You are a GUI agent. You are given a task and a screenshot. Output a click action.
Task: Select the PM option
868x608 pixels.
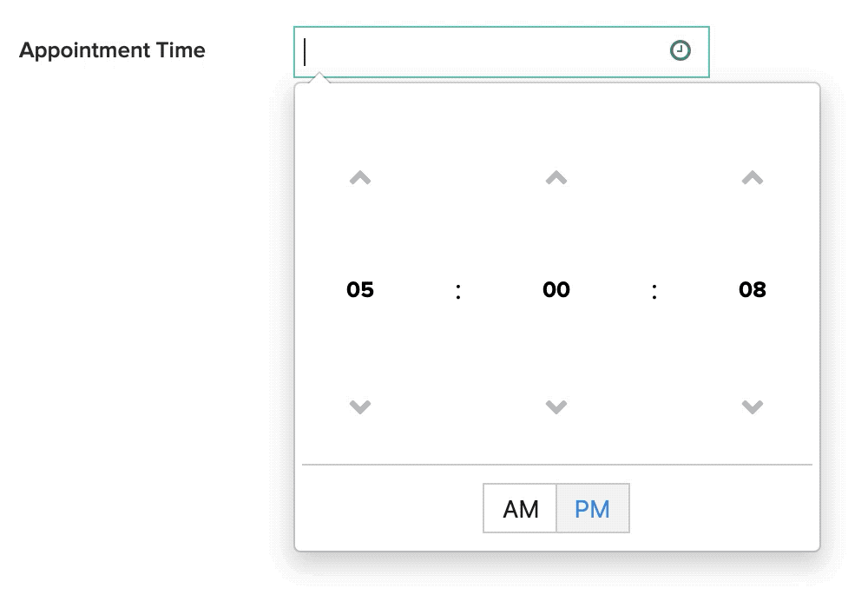point(593,509)
